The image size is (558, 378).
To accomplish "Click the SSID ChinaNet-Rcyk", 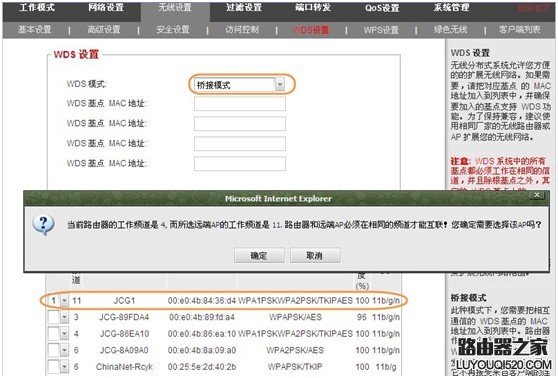I will 124,367.
